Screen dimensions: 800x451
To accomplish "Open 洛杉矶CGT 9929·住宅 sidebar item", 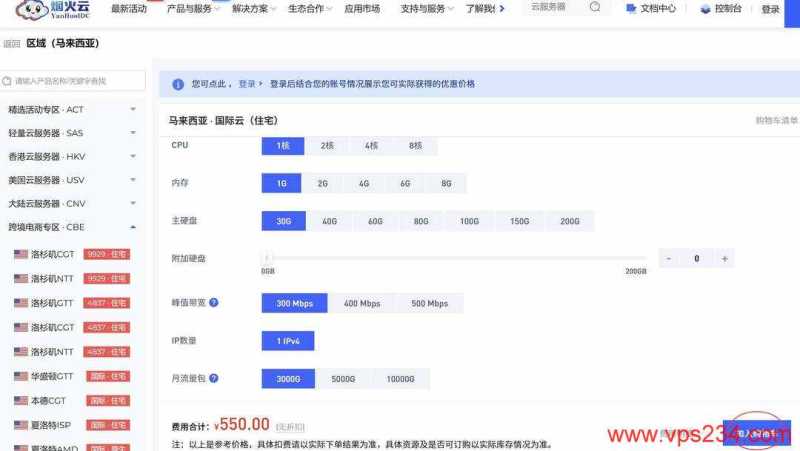I will pyautogui.click(x=72, y=254).
